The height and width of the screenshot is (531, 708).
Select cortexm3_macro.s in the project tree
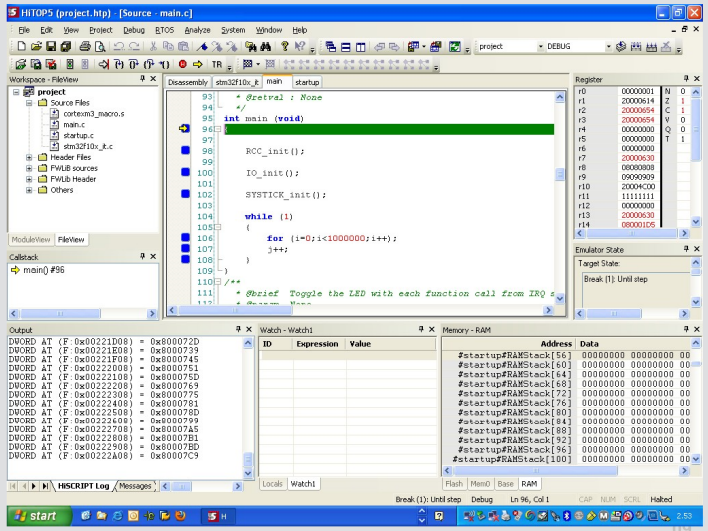click(93, 114)
